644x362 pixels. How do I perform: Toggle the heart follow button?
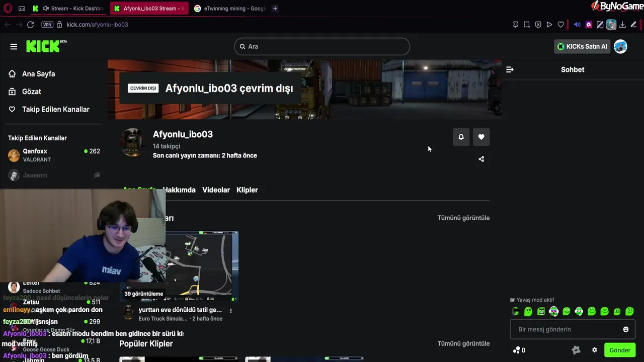[481, 137]
